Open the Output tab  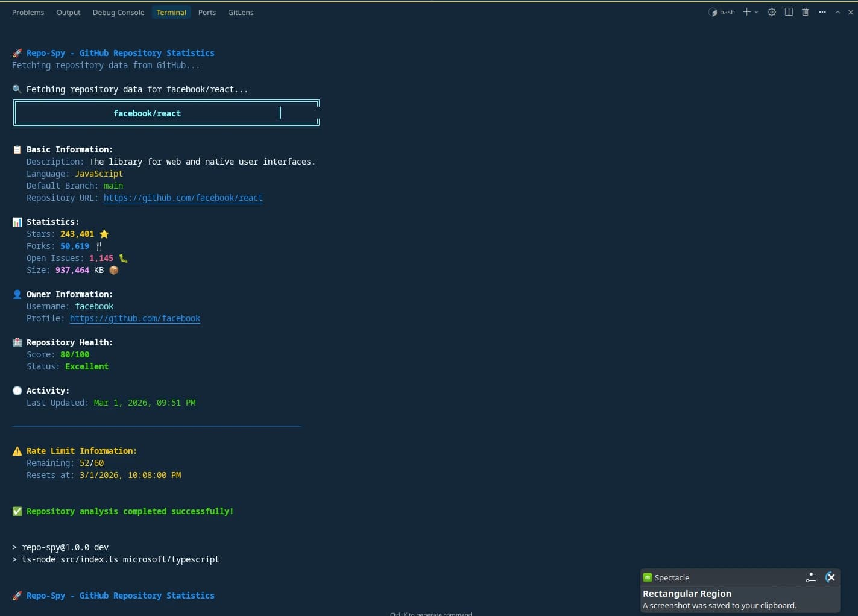68,12
